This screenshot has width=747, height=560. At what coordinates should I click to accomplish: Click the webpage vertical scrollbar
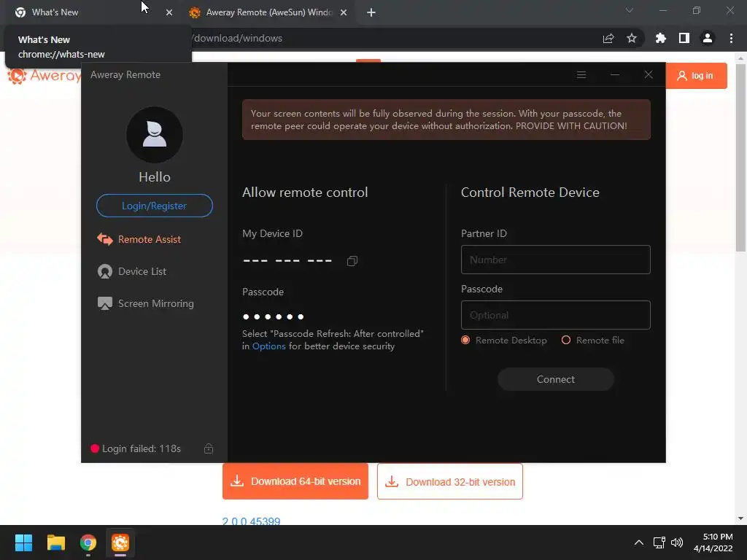click(740, 157)
